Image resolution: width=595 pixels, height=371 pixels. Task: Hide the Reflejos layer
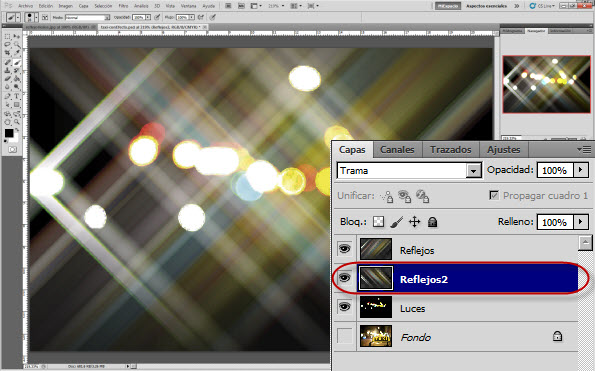(x=345, y=249)
